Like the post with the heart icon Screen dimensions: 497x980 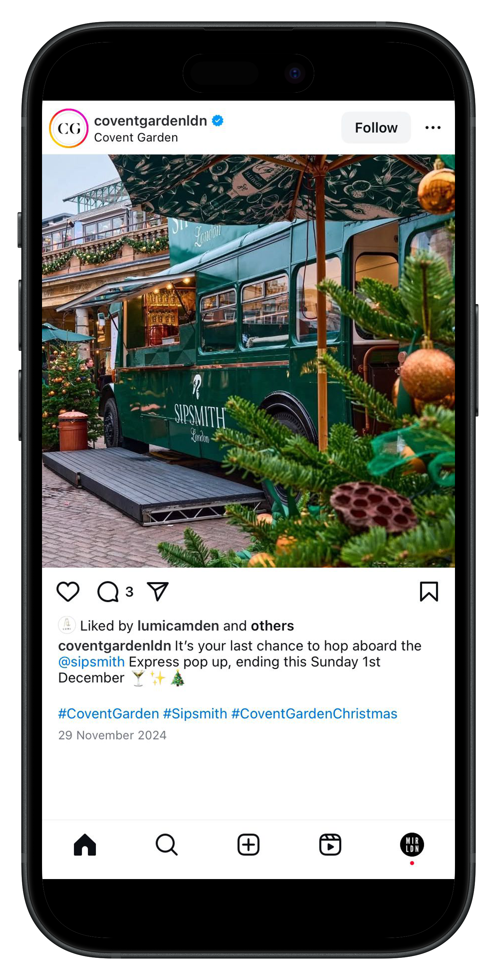68,591
